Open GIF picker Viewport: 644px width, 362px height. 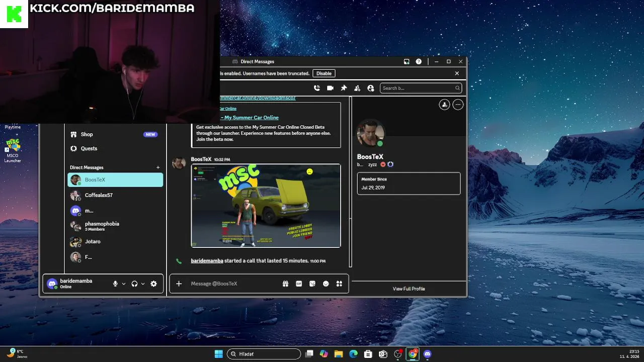[299, 284]
